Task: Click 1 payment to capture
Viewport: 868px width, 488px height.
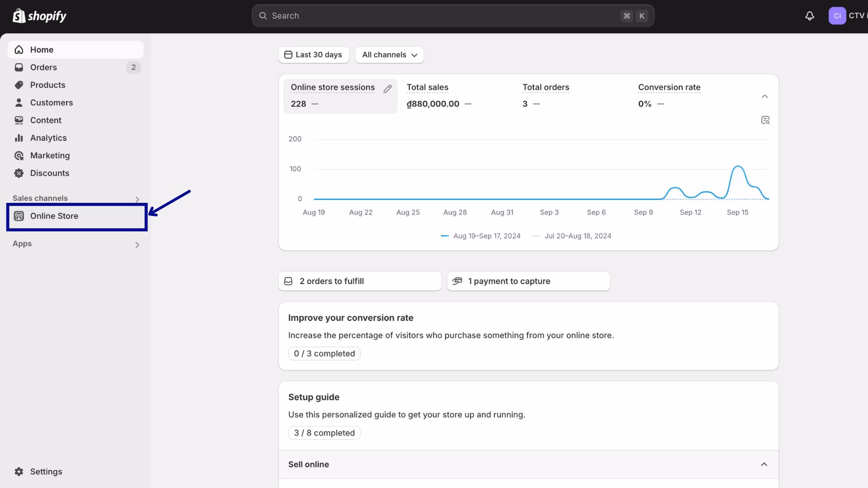Action: pos(528,281)
